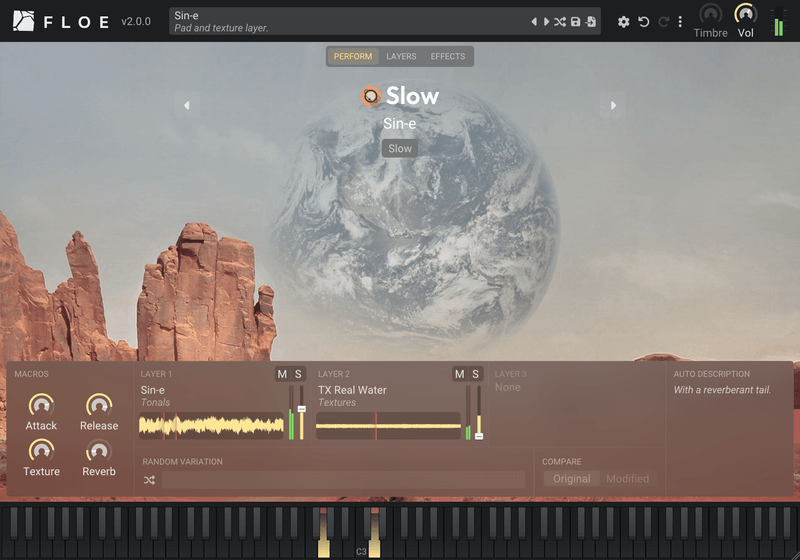Open Layer 1 Sin-e instrument picker

153,390
